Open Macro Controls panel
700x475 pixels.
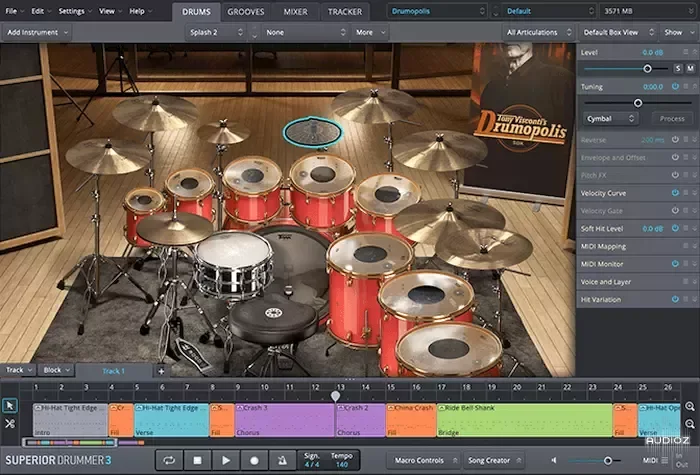click(x=426, y=460)
